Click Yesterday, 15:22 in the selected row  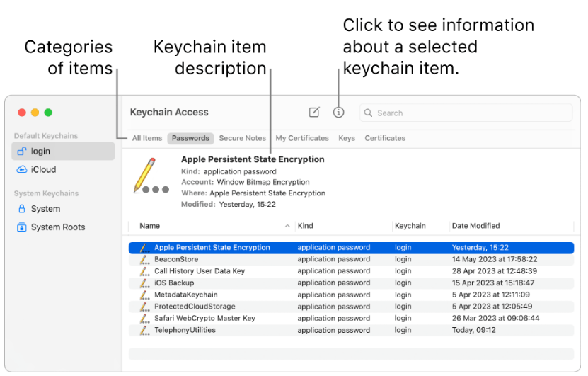point(480,248)
